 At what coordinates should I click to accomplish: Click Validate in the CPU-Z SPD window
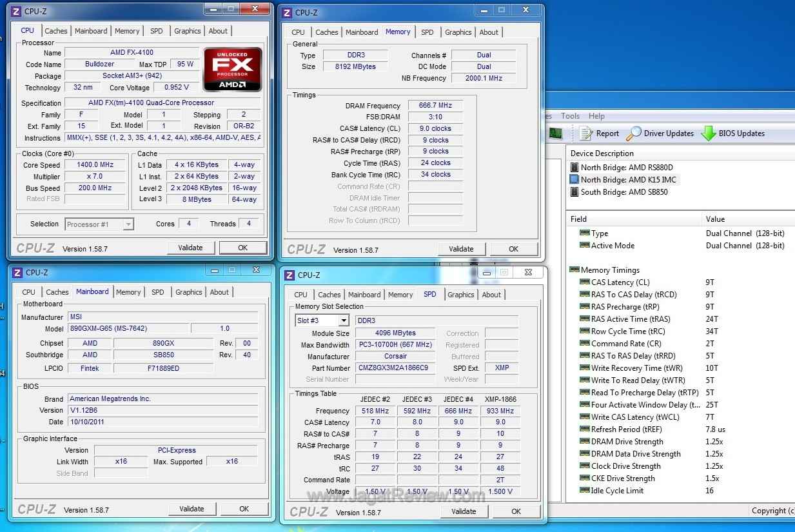coord(464,511)
